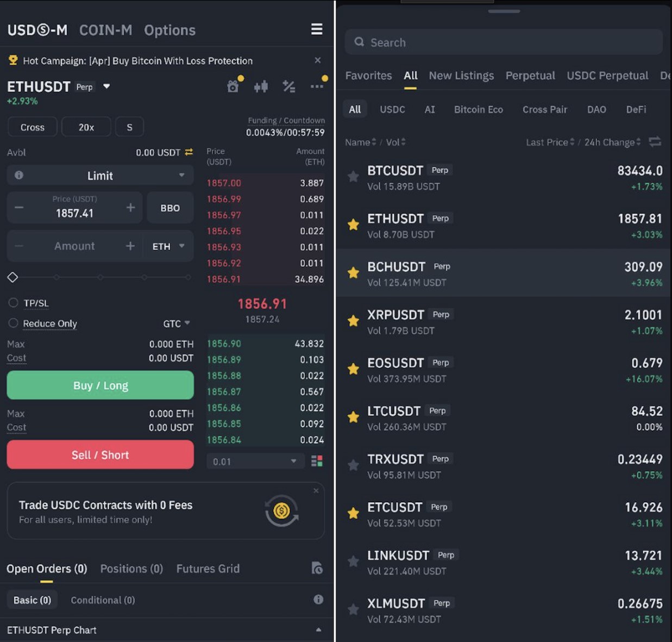Click the amount percentage slider handle
This screenshot has width=672, height=642.
(x=13, y=277)
